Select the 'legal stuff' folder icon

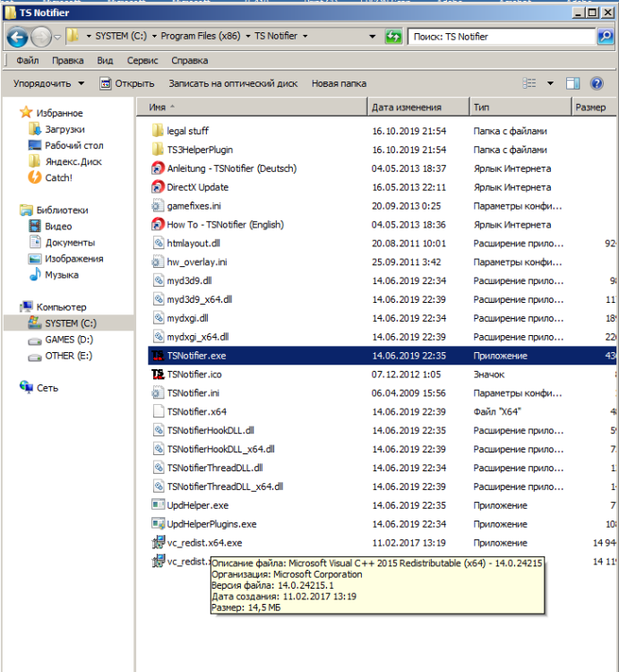pyautogui.click(x=158, y=130)
